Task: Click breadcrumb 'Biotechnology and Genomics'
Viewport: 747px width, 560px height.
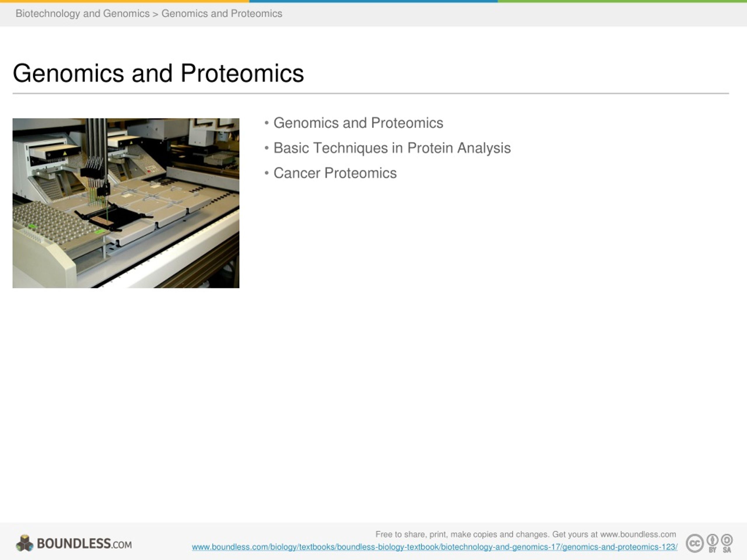Action: tap(82, 13)
